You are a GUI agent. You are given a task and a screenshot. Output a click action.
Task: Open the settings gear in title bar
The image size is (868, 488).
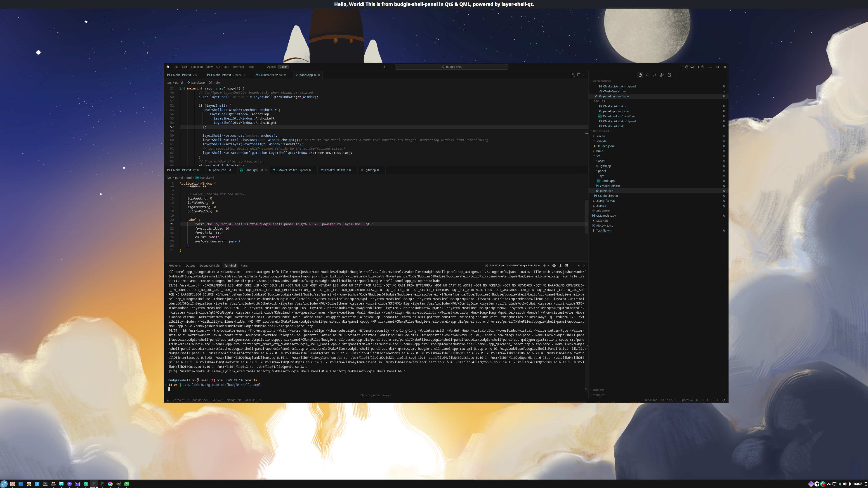pos(703,67)
